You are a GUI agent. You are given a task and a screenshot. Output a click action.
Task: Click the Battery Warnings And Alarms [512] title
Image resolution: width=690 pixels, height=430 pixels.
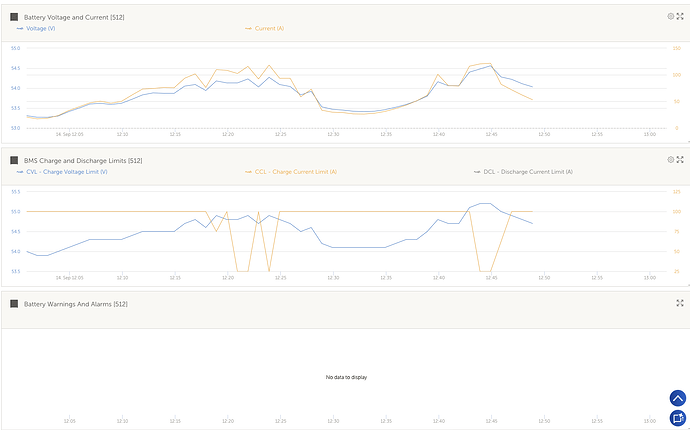tap(76, 304)
